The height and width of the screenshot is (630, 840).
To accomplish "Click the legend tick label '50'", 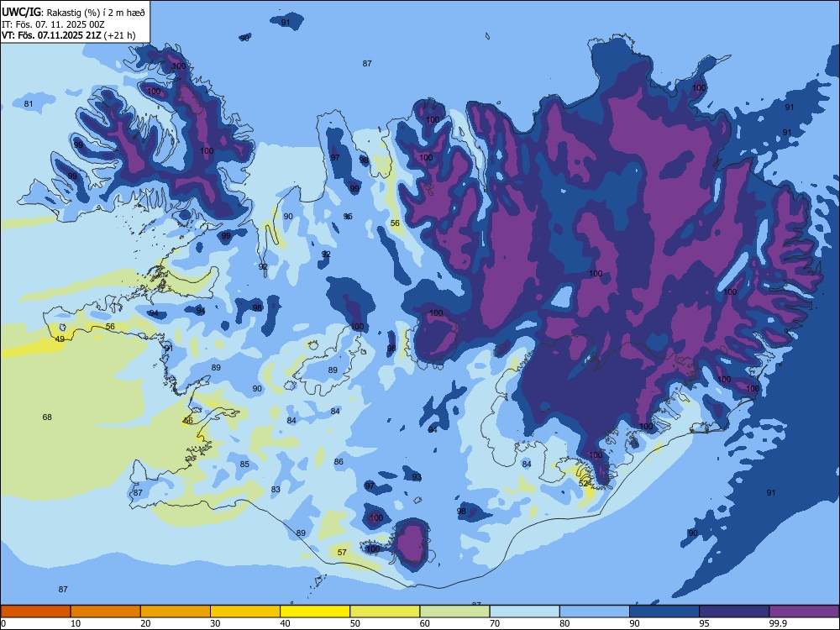I will point(355,623).
